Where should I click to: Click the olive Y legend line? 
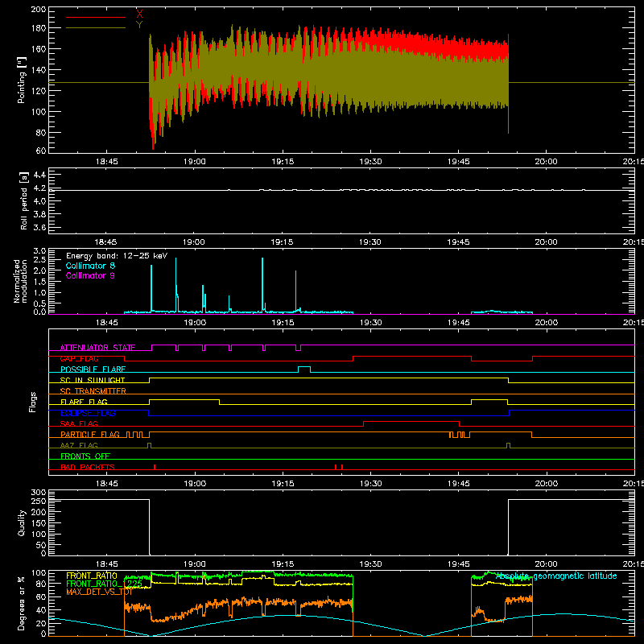pos(96,27)
